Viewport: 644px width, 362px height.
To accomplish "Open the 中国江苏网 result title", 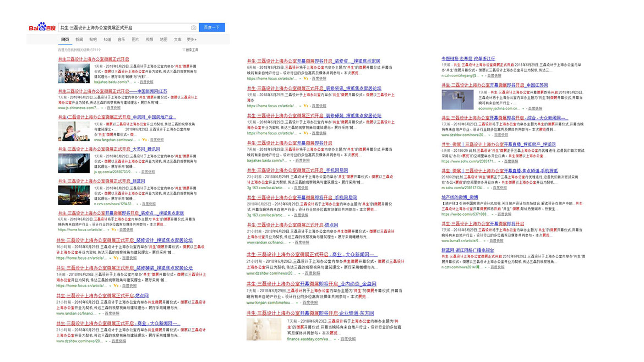I will pos(494,85).
